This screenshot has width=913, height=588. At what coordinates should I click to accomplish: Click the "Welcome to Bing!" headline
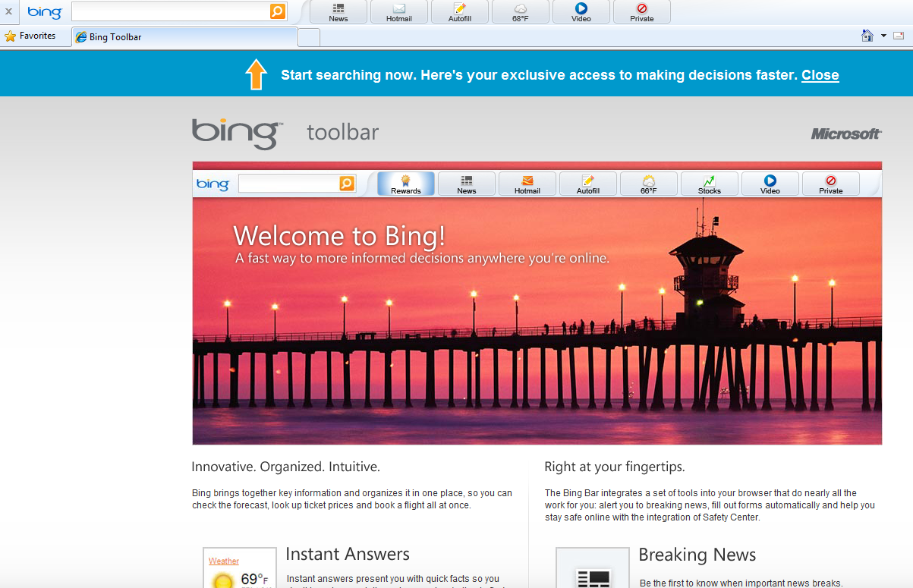339,236
